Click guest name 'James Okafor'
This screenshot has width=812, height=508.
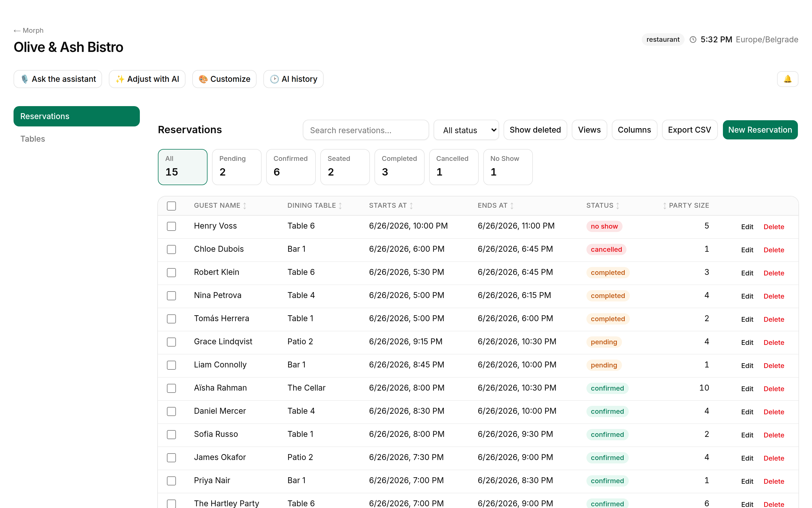coord(220,457)
